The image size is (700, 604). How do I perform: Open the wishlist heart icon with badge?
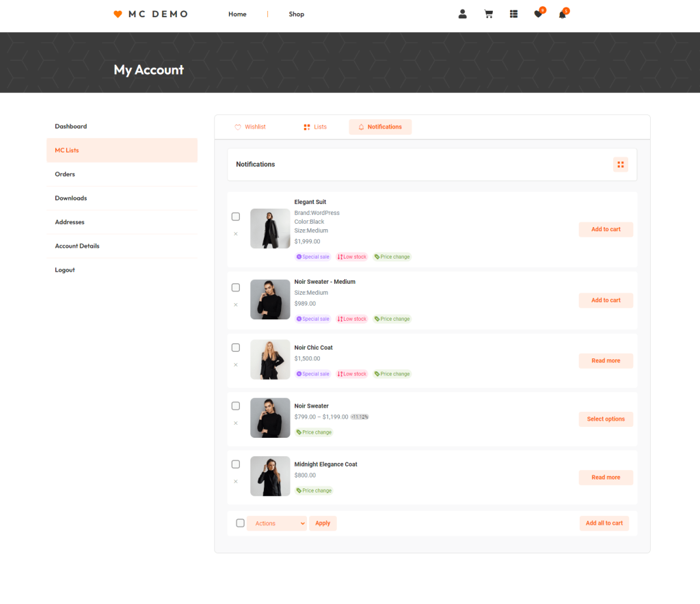pos(539,14)
